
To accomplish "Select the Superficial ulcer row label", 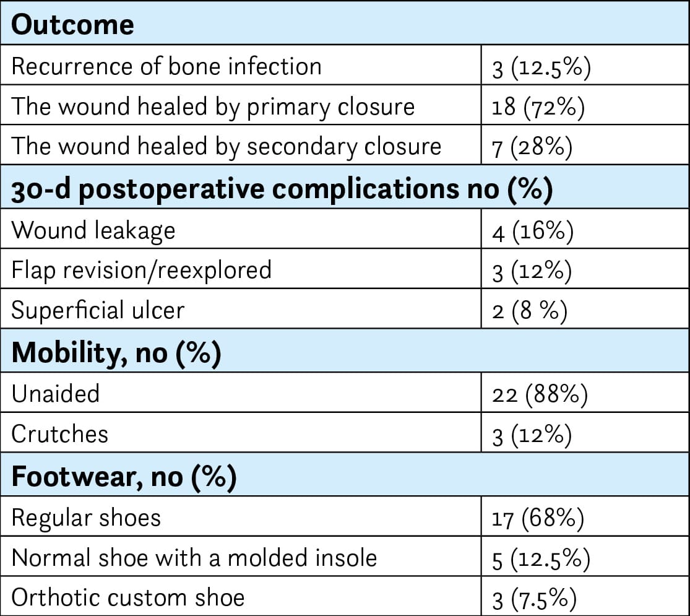I will click(98, 310).
